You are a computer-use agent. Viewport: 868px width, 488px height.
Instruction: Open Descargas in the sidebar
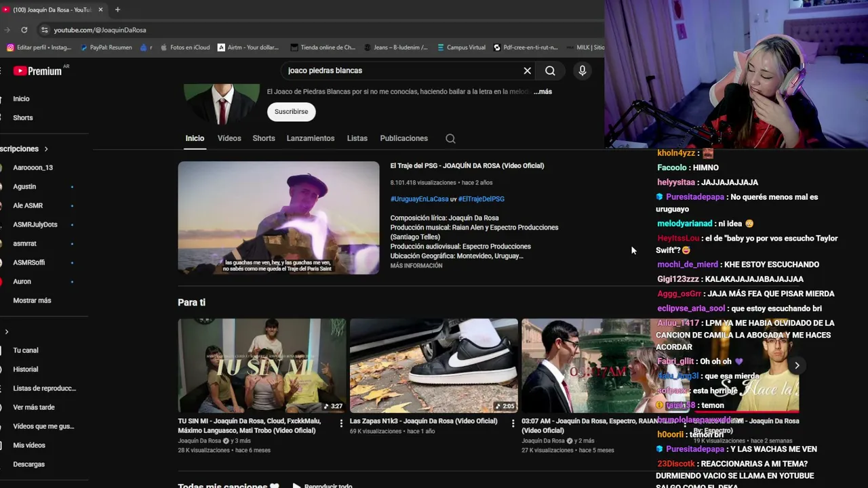(x=28, y=464)
